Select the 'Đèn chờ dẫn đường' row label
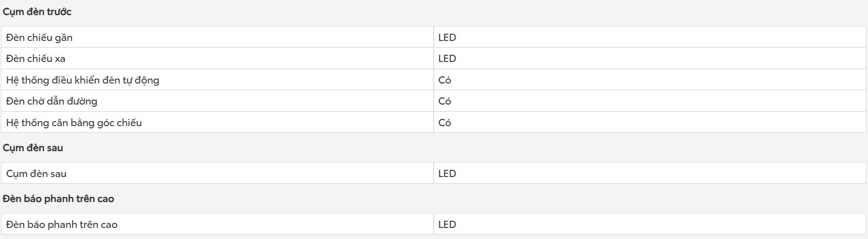Viewport: 868px width, 239px height. 51,101
